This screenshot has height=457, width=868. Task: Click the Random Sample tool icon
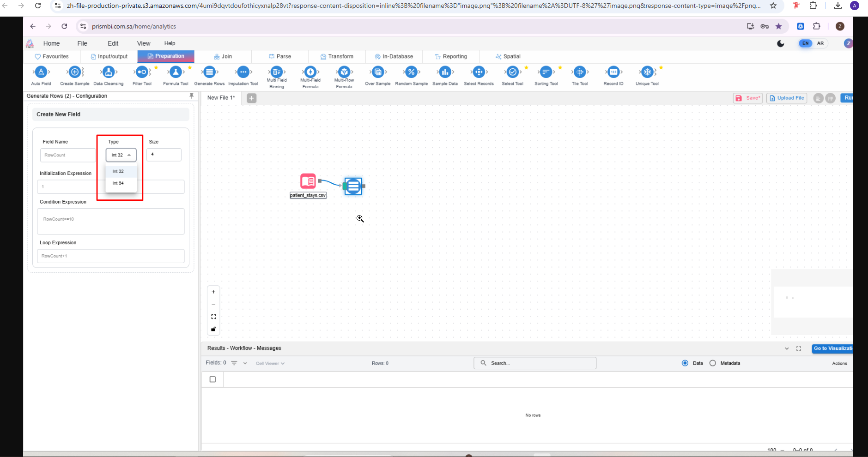[x=411, y=72]
